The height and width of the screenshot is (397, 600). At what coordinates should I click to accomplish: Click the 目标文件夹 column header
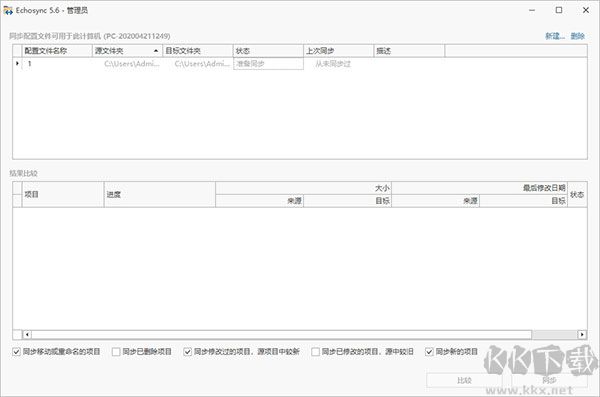[x=198, y=51]
